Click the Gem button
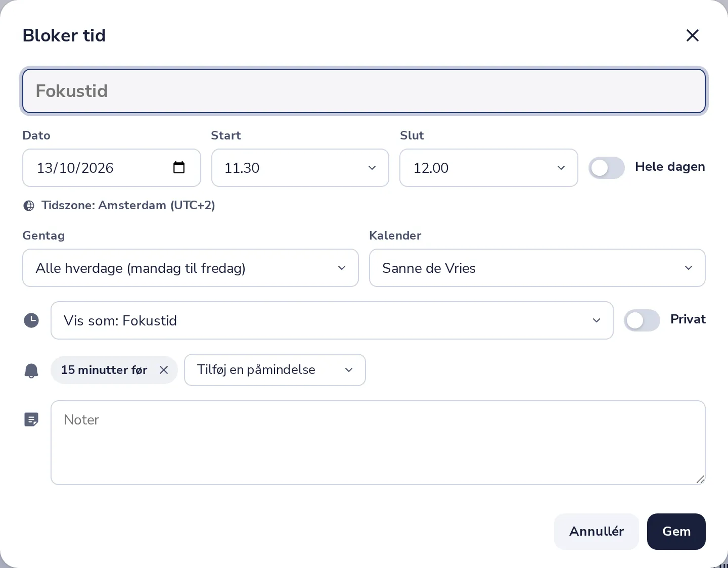 coord(676,532)
